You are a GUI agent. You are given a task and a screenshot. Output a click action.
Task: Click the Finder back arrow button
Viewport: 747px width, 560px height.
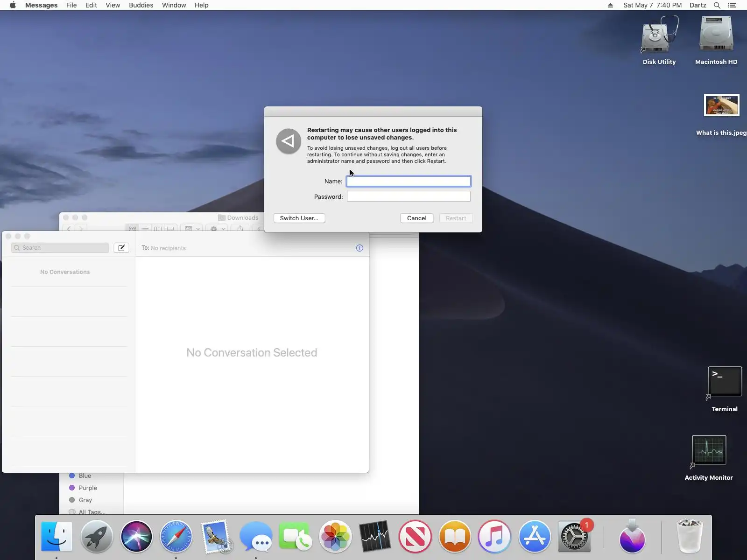pos(69,229)
